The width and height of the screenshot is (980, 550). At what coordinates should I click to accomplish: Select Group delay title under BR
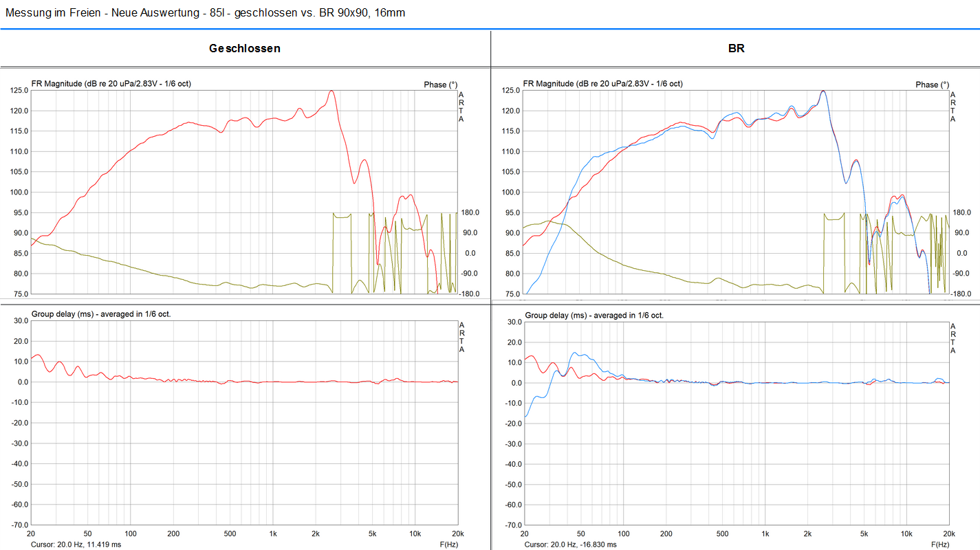(x=594, y=315)
